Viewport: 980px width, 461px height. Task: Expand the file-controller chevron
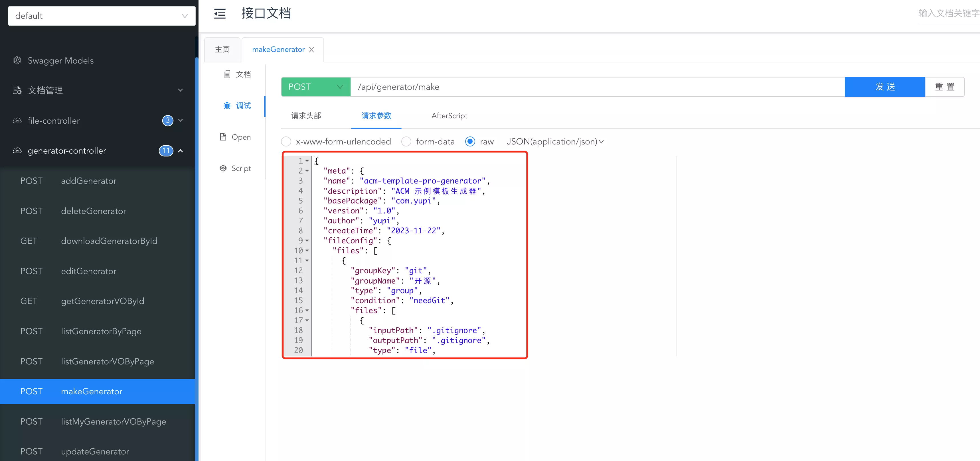pyautogui.click(x=180, y=121)
